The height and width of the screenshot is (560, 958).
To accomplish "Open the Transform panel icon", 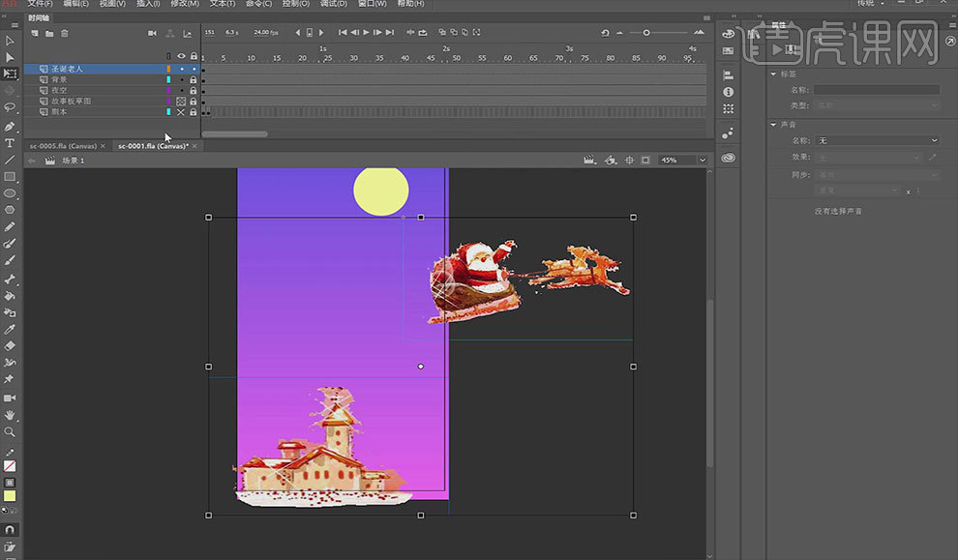I will (728, 108).
